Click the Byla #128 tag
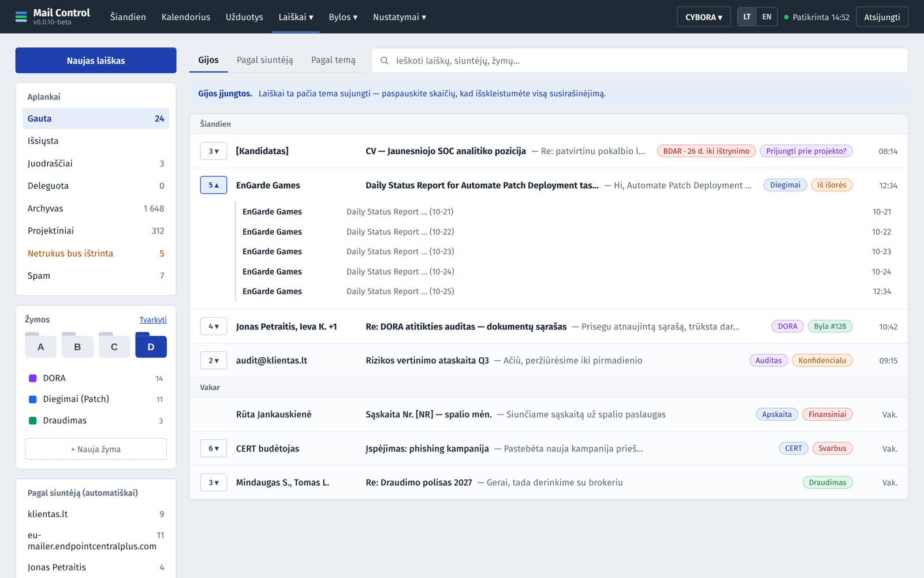The width and height of the screenshot is (924, 578). pyautogui.click(x=830, y=327)
